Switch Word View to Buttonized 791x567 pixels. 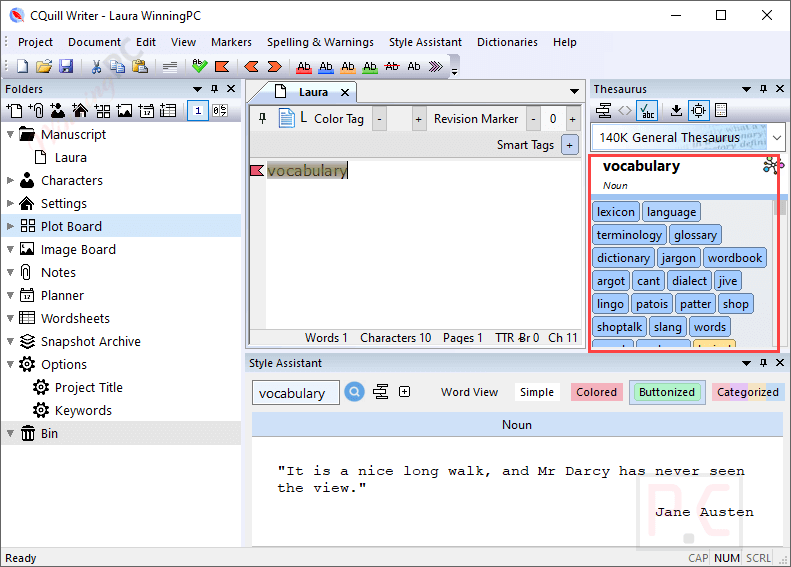666,392
